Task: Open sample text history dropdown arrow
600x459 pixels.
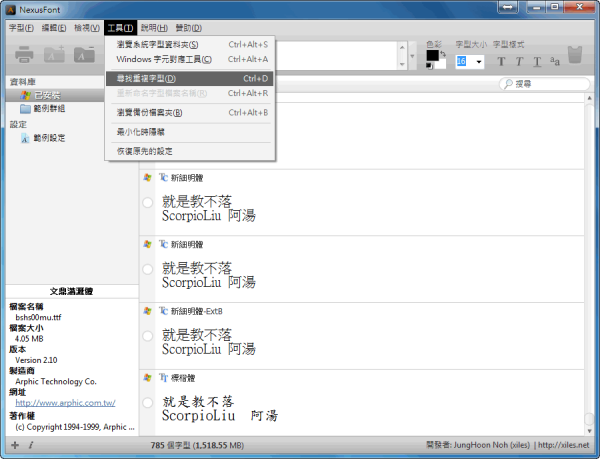Action: [412, 56]
